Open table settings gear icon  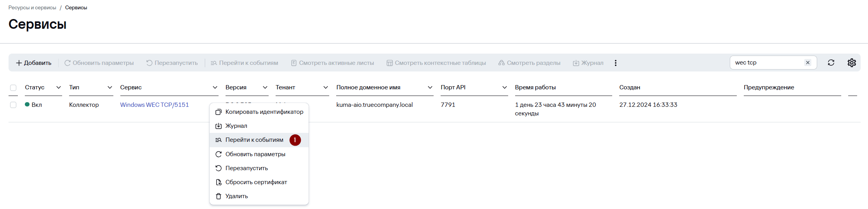(x=851, y=63)
